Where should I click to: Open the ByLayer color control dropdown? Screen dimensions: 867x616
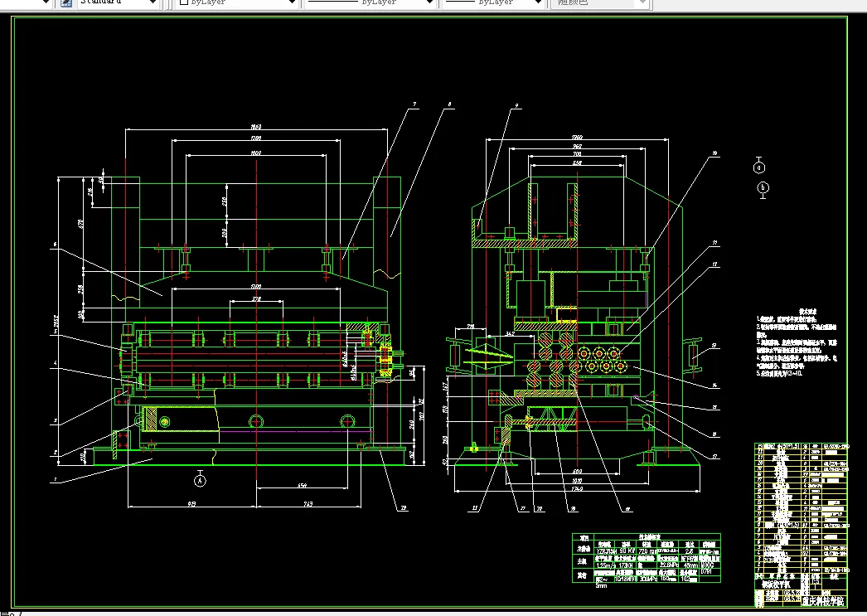coord(292,2)
